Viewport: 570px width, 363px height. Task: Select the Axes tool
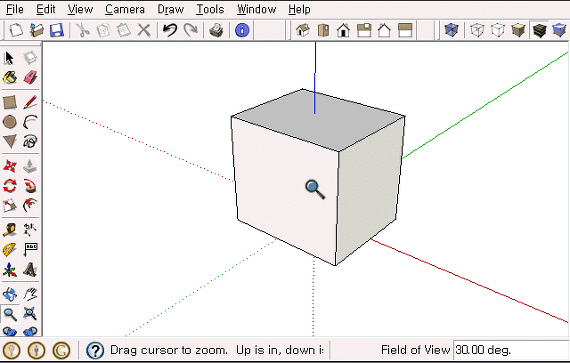[x=9, y=270]
